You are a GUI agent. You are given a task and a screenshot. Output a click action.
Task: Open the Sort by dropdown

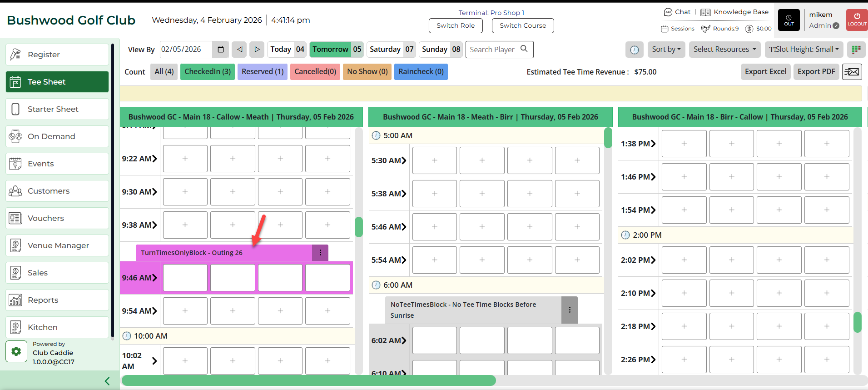(666, 50)
